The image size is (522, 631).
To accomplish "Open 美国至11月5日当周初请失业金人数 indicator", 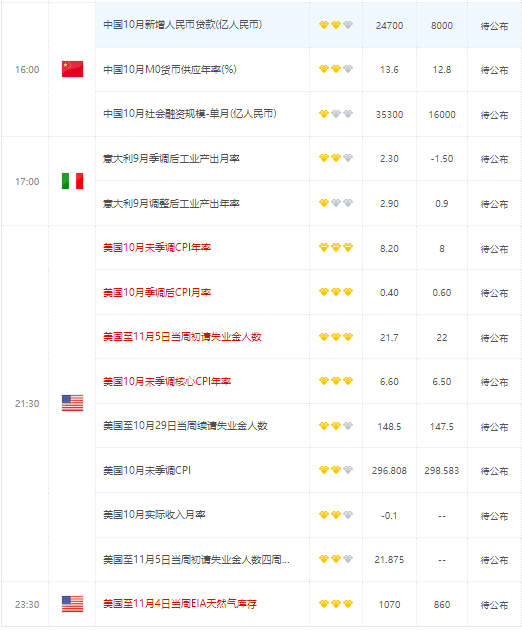I will pos(182,337).
